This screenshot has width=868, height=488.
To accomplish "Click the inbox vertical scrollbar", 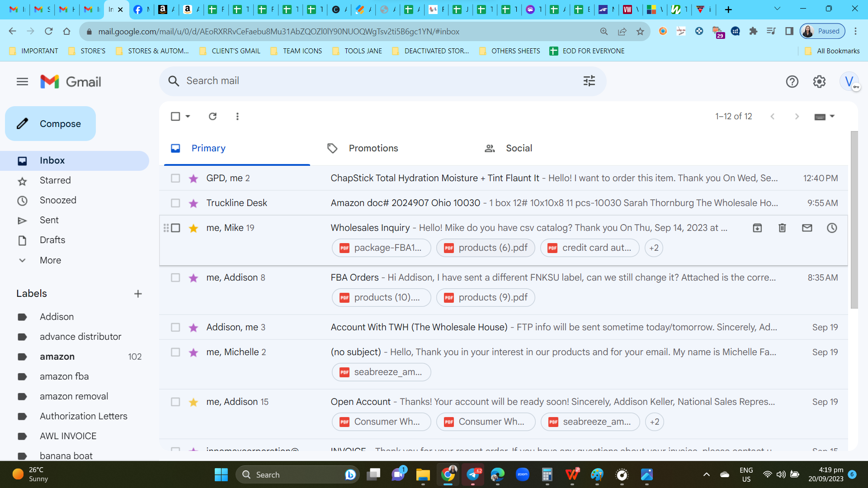I will 854,220.
